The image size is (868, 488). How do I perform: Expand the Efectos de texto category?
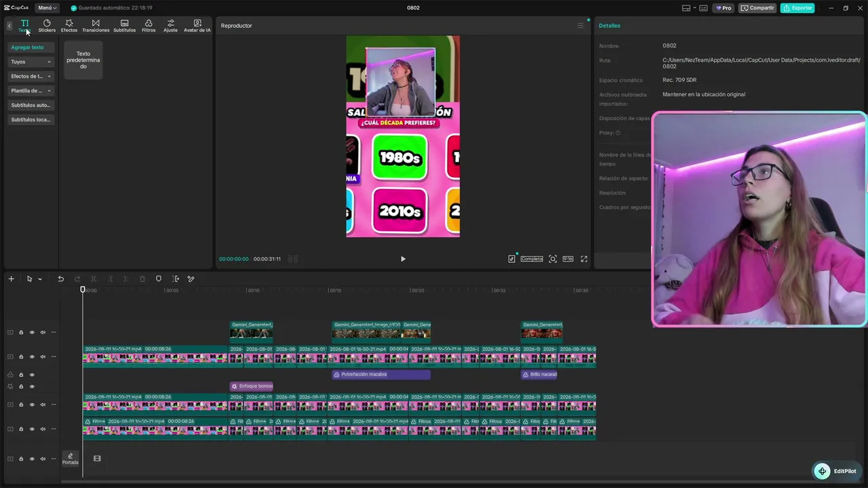[31, 76]
